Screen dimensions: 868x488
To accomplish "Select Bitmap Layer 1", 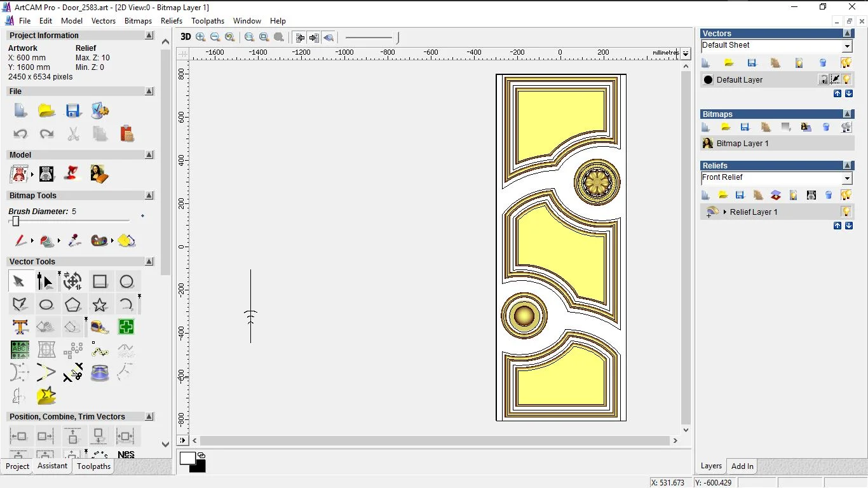I will coord(742,144).
